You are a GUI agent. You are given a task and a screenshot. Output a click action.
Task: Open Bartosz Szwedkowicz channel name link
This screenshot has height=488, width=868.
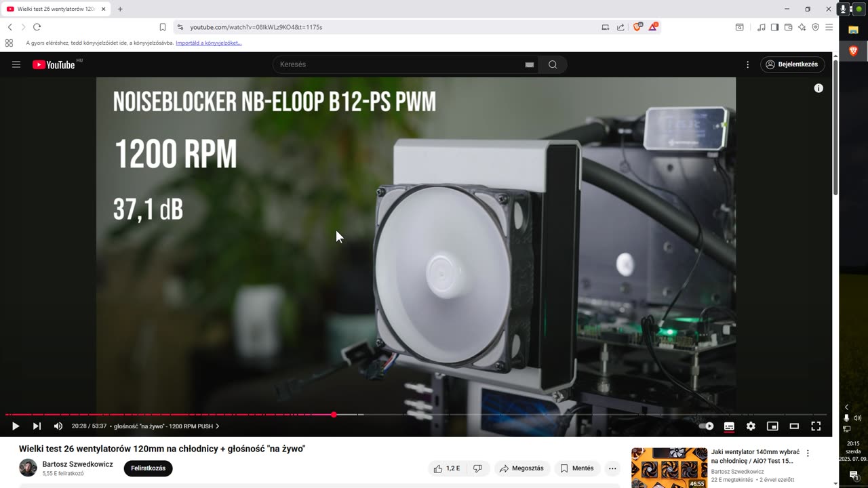77,464
